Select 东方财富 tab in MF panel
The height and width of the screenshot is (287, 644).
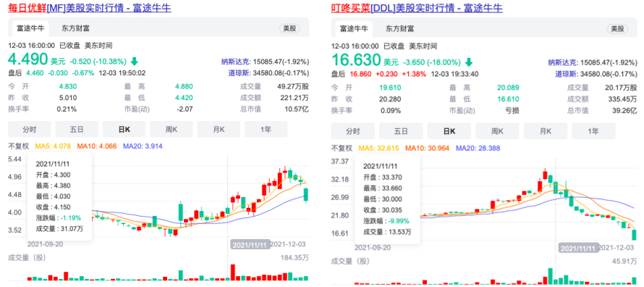tap(77, 28)
